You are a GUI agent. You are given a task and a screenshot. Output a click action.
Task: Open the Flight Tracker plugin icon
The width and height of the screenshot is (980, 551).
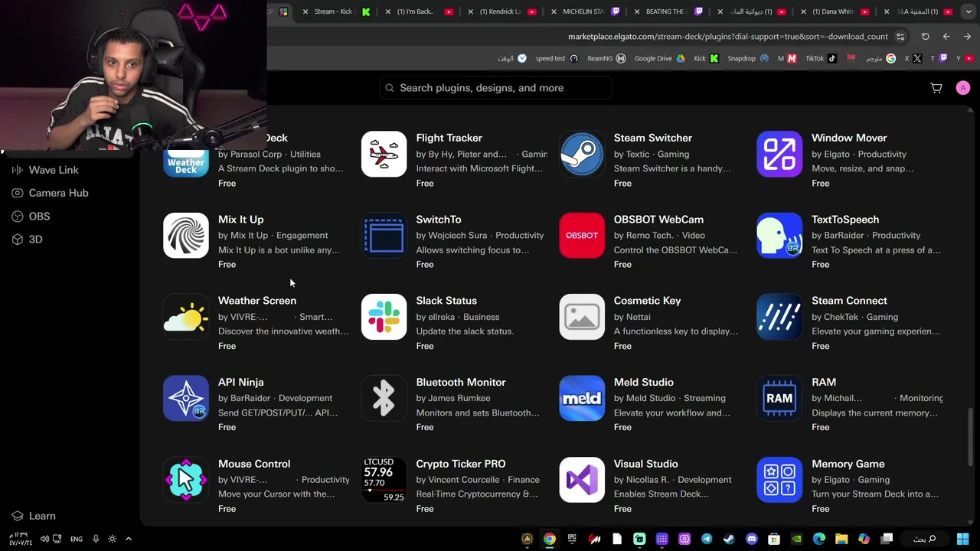coord(384,154)
